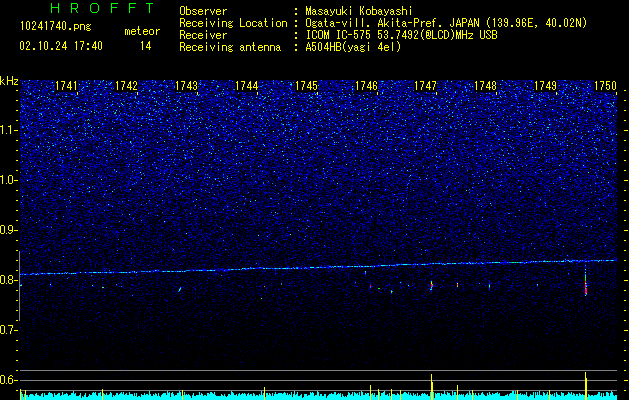Click the tallest yellow spike near 1750
Viewport: 629px width, 400px height.
coord(586,386)
